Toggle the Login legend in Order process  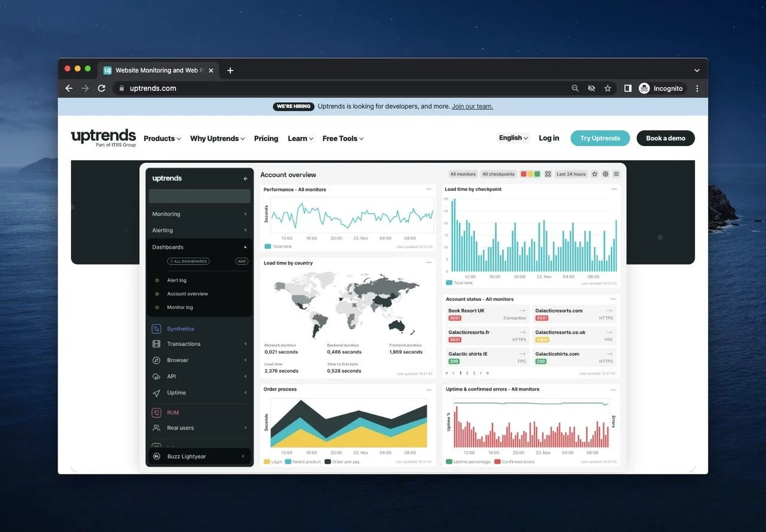[273, 462]
